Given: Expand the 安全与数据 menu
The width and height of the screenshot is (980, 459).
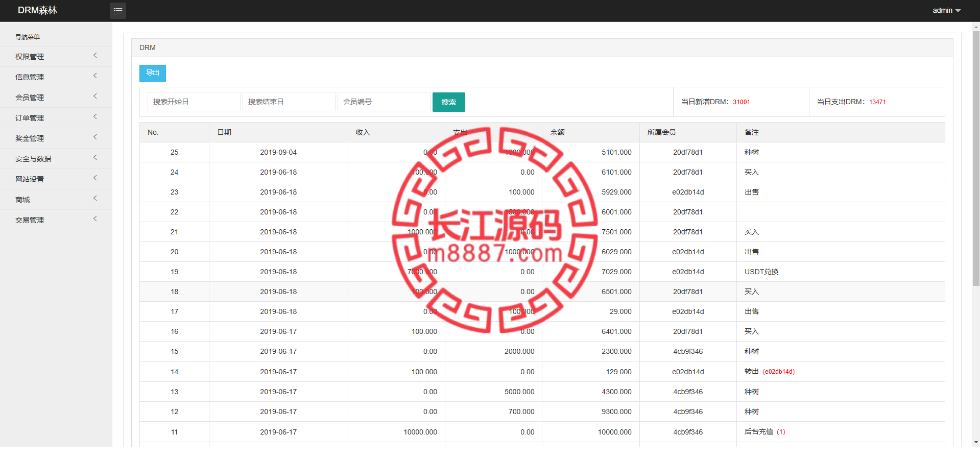Looking at the screenshot, I should [56, 158].
